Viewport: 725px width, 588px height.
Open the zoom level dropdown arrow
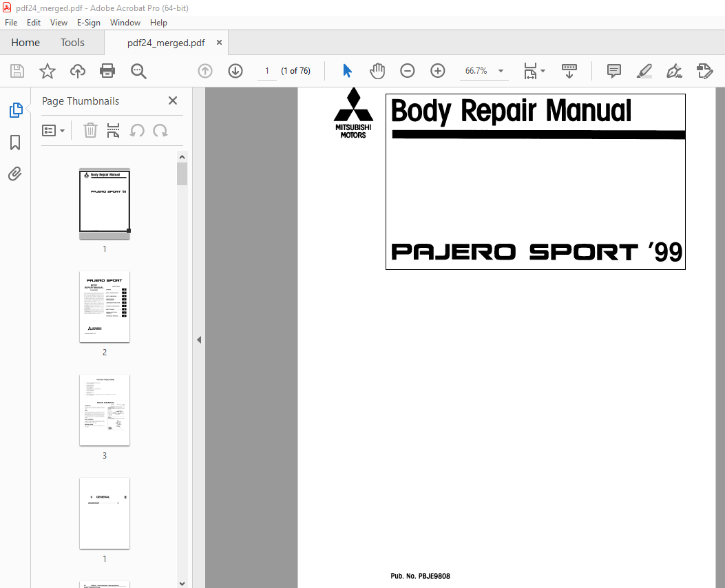[501, 71]
